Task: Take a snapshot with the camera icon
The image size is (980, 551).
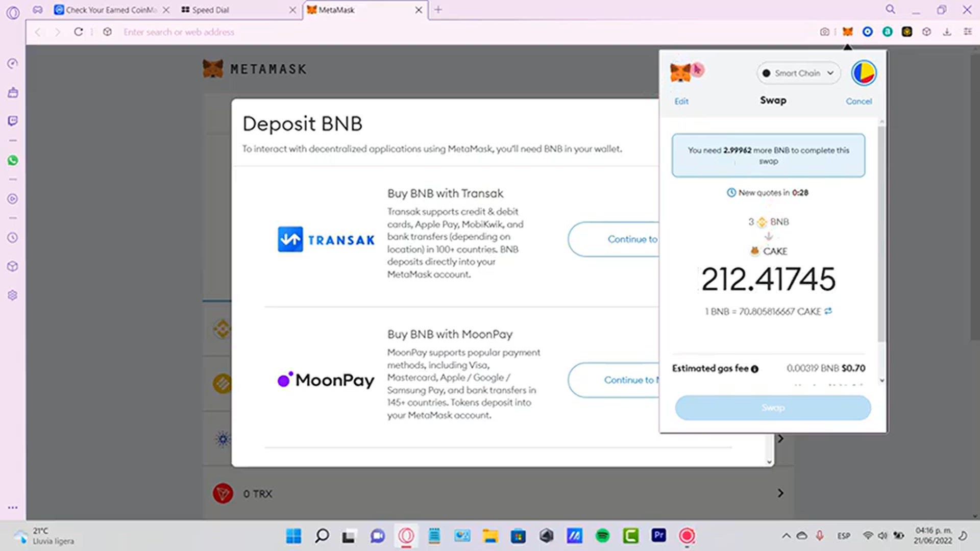Action: point(824,32)
